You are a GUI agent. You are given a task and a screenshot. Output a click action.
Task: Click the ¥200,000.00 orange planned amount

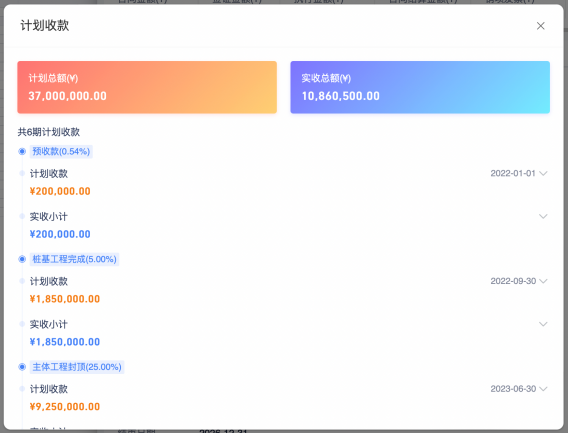pyautogui.click(x=60, y=191)
